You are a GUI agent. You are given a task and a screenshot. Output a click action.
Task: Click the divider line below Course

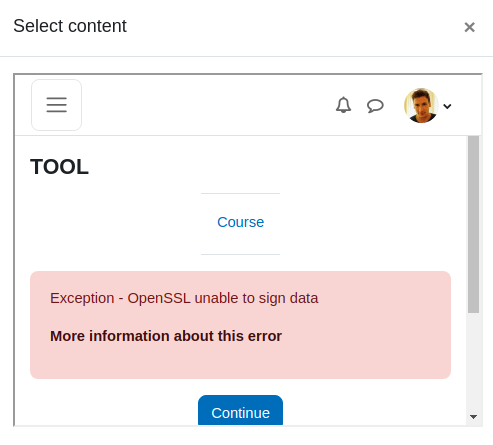click(x=240, y=254)
